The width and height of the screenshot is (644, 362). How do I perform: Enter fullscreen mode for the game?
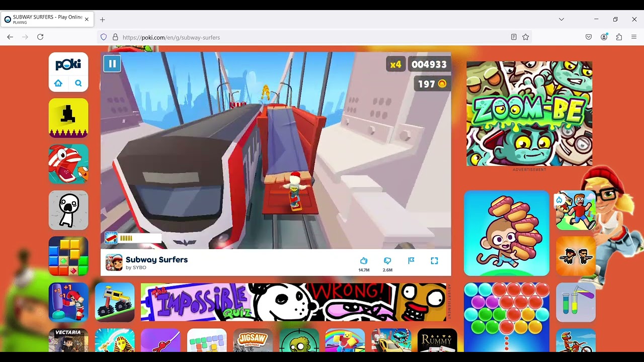click(x=434, y=260)
